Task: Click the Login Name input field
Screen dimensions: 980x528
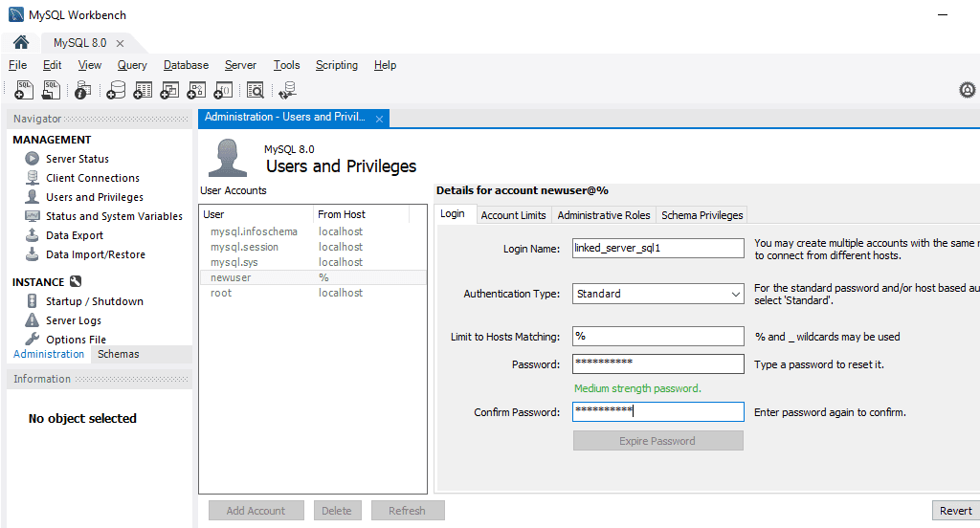Action: (658, 248)
